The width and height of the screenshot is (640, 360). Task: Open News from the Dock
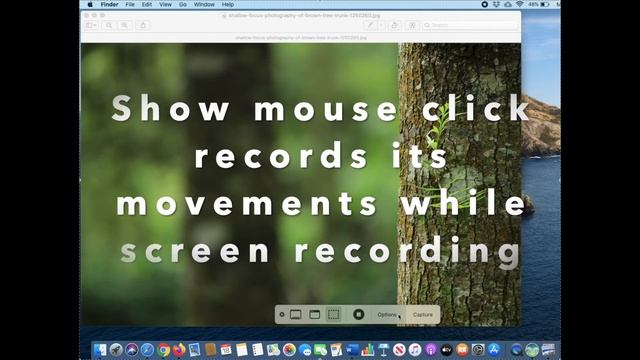tap(399, 350)
